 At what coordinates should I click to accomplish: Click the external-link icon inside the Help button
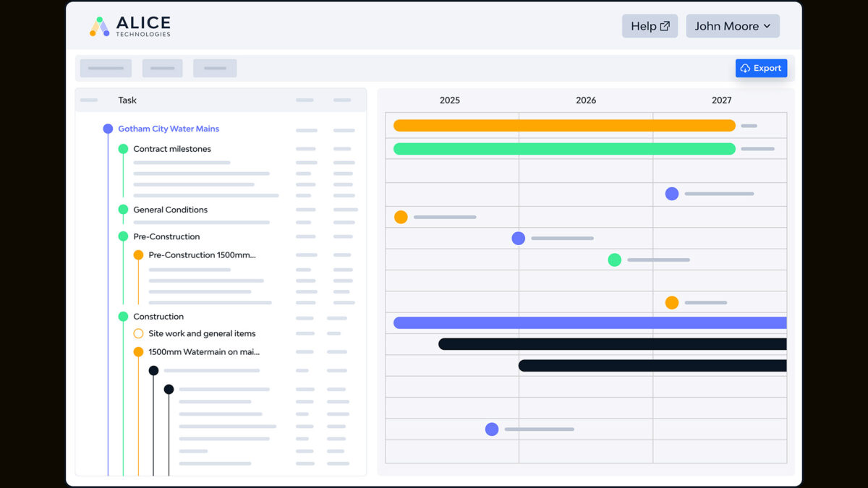(663, 25)
